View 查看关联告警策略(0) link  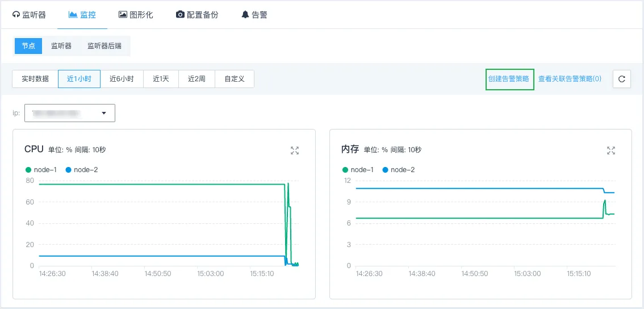[x=570, y=79]
